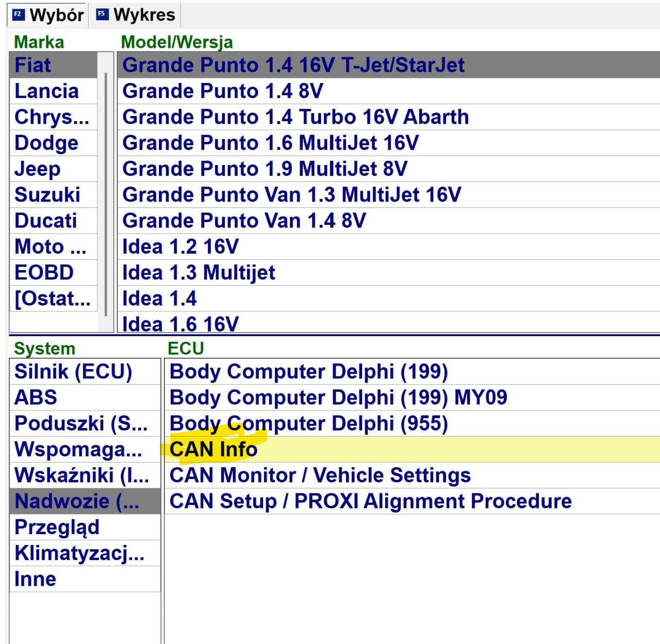Select Ducati brand entry
The image size is (660, 644).
point(45,221)
